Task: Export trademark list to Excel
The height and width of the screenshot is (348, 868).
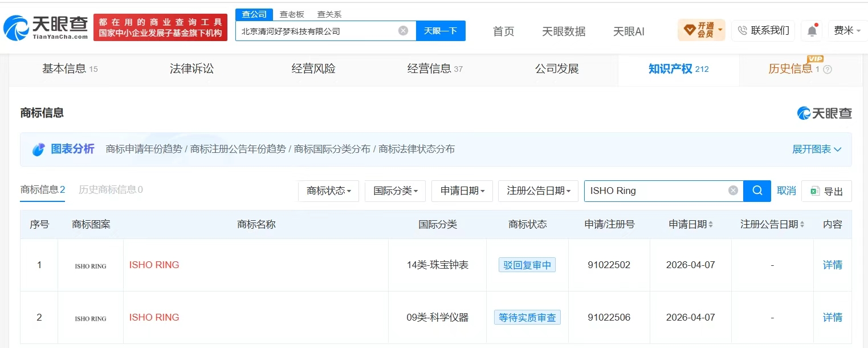Action: pos(826,191)
